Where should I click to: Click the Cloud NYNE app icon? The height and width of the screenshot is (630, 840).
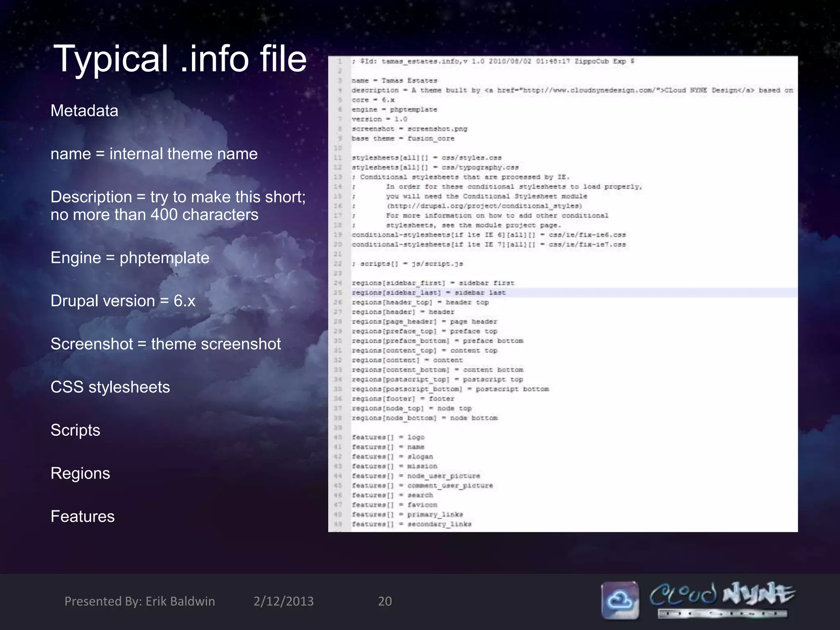click(620, 600)
